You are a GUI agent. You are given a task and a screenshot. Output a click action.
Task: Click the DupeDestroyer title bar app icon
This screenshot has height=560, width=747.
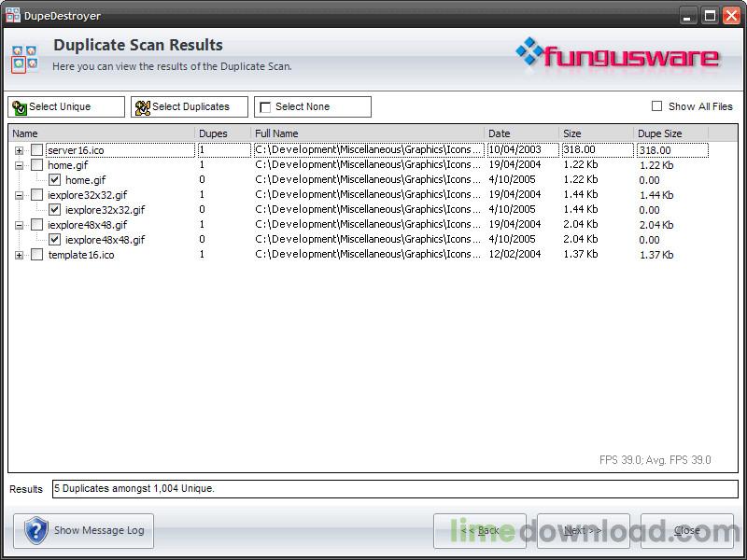tap(13, 15)
